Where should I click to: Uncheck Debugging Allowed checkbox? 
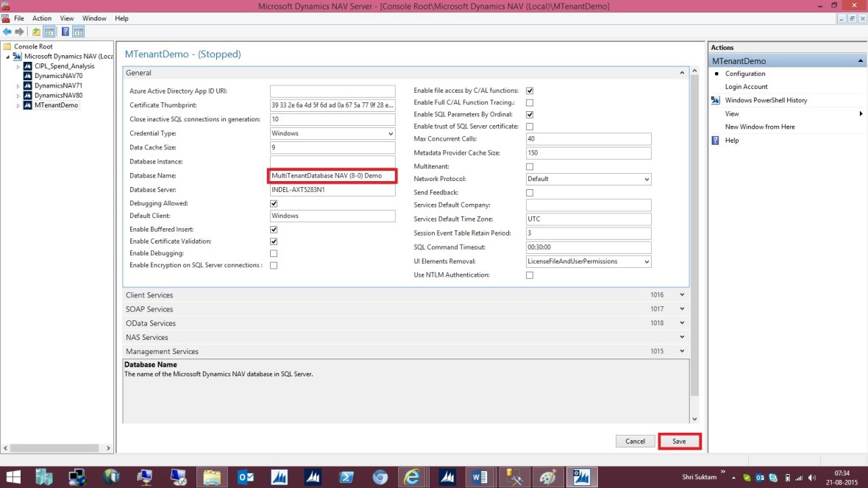pyautogui.click(x=274, y=203)
